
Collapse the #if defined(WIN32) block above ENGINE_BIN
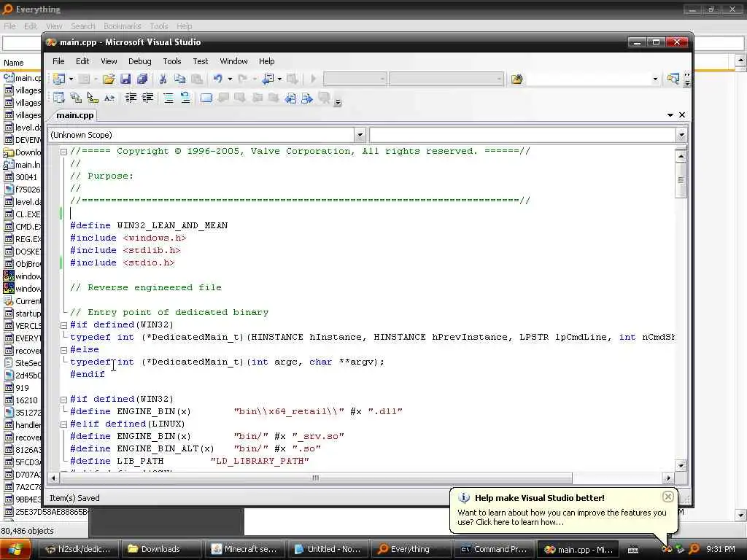[63, 400]
